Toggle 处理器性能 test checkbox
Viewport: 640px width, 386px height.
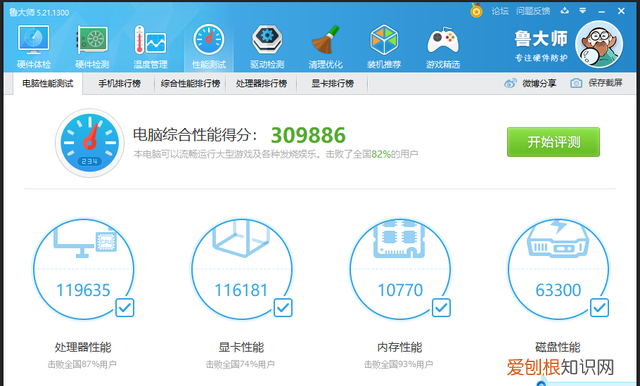coord(124,308)
